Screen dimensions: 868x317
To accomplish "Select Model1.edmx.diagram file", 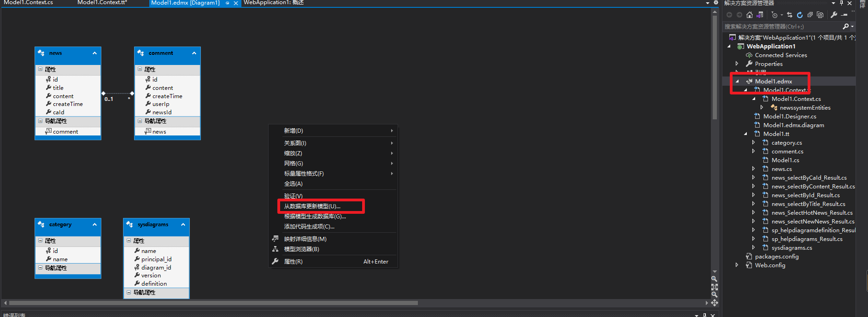I will (794, 125).
